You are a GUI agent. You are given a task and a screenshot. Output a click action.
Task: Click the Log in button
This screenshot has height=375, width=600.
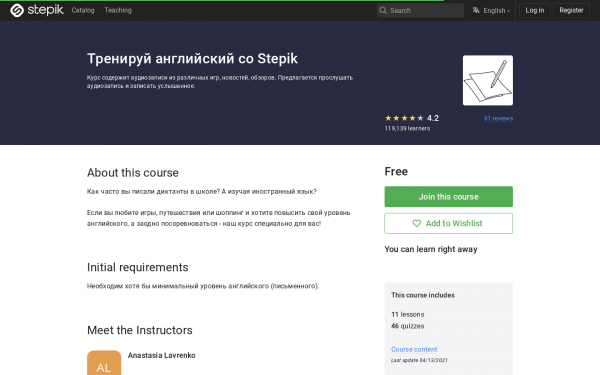[535, 10]
